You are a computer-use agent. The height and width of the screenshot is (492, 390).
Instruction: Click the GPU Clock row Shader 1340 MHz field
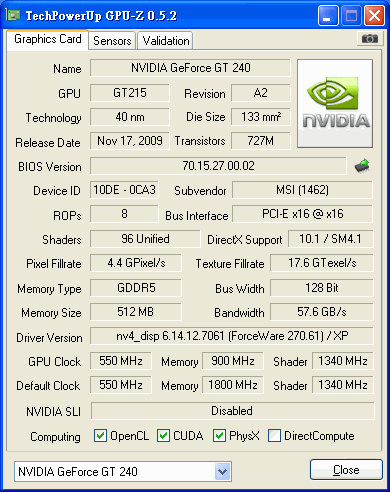pos(343,361)
